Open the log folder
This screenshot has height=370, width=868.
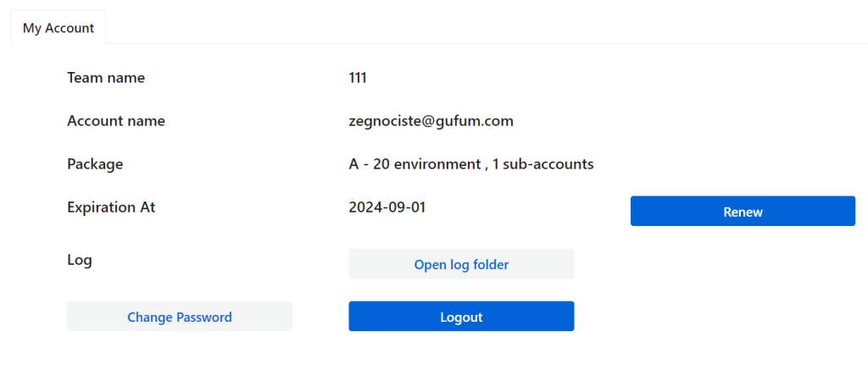point(461,264)
